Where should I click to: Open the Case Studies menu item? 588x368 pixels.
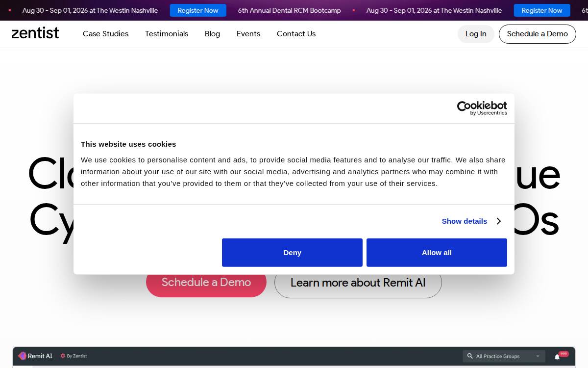click(x=105, y=34)
